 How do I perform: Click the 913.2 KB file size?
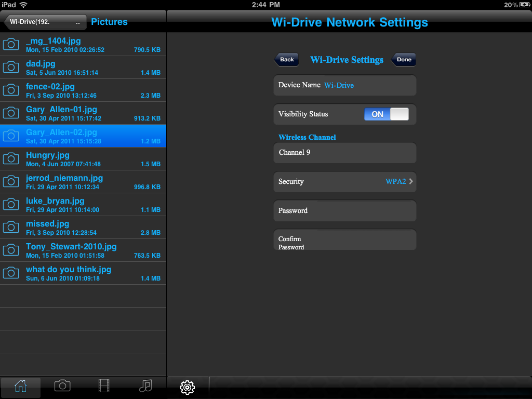pos(147,118)
